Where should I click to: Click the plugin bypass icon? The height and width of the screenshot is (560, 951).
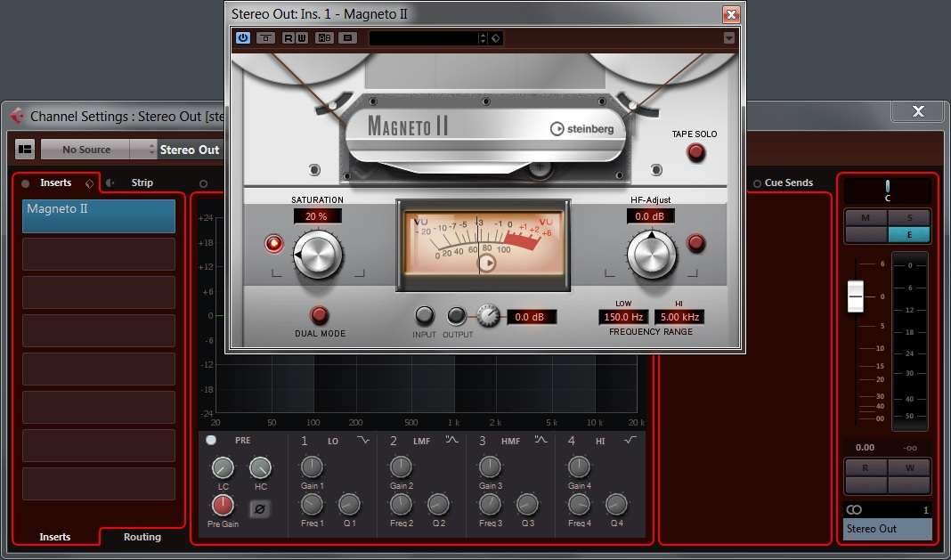pos(265,38)
